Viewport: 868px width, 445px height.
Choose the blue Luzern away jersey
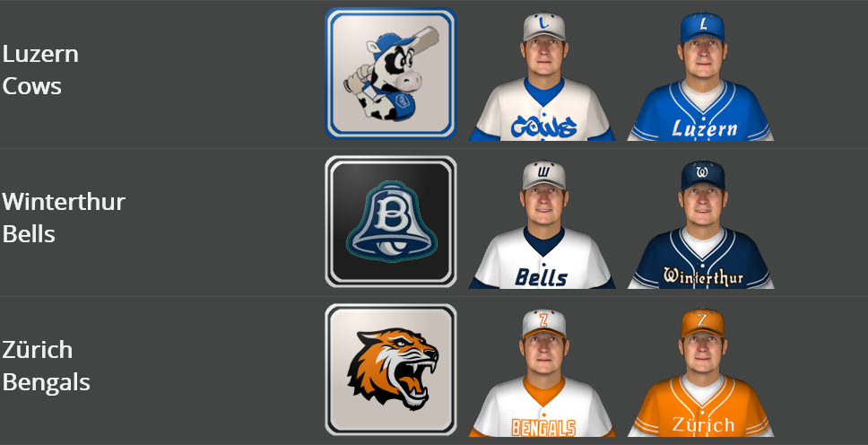pyautogui.click(x=701, y=75)
